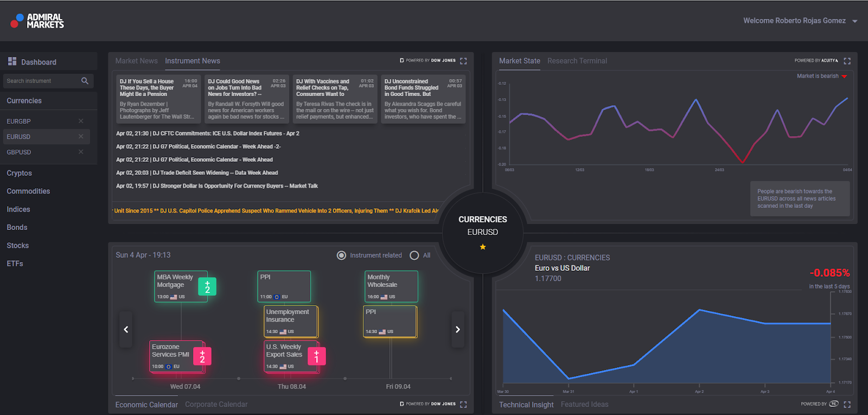Expand the Instrument News panel to fullscreen
This screenshot has height=415, width=868.
tap(463, 61)
